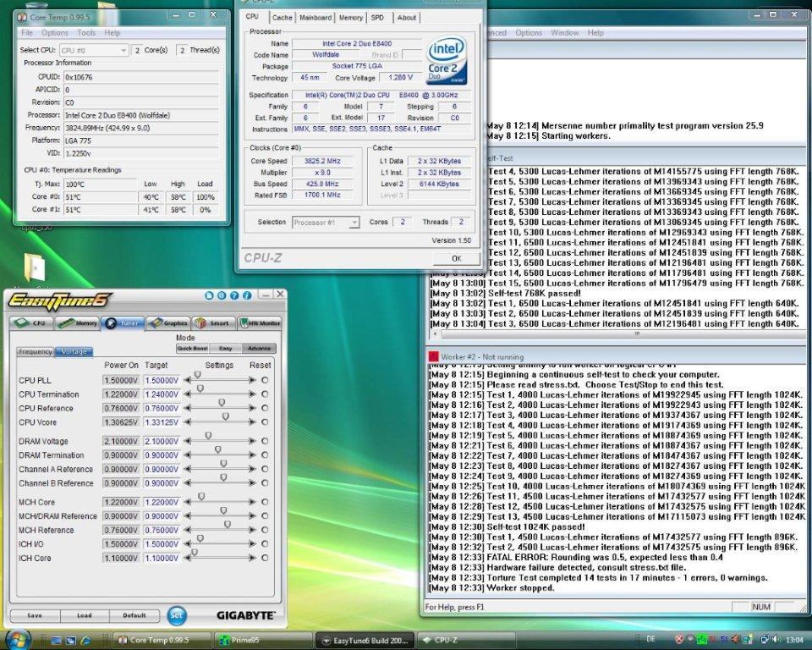Switch to the Cache tab in CPU-Z
Viewport: 812px width, 650px height.
[x=283, y=18]
